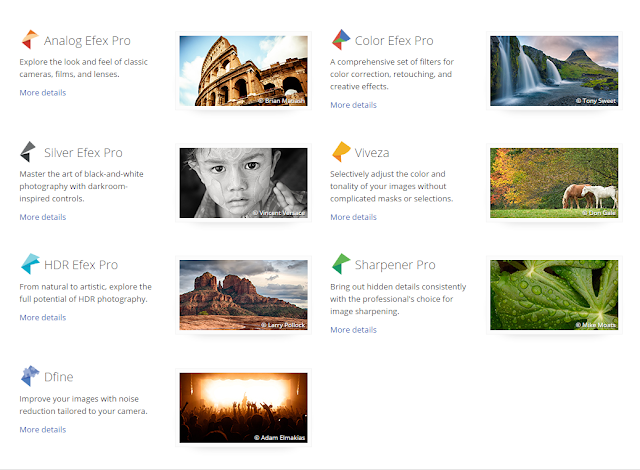The width and height of the screenshot is (640, 470).
Task: Open More details under Dfine
Action: click(43, 430)
